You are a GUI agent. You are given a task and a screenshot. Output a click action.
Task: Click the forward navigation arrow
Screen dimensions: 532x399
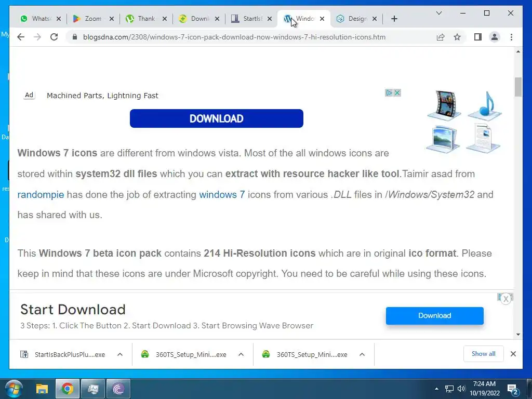(x=37, y=37)
